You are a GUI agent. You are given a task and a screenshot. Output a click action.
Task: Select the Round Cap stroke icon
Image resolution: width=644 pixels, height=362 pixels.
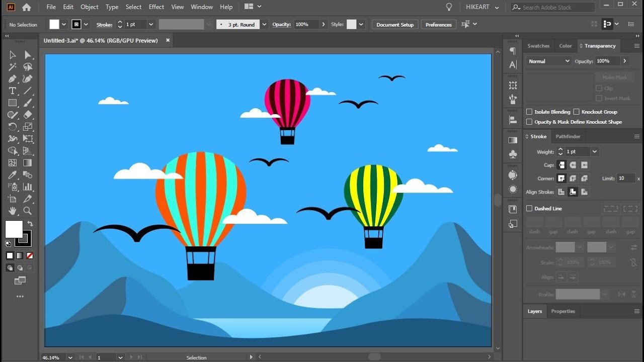coord(573,165)
